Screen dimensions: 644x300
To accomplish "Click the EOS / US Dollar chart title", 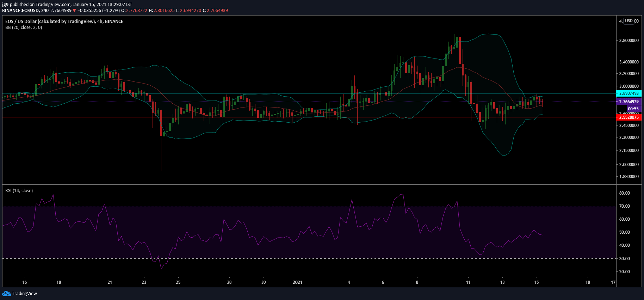I will pos(64,22).
